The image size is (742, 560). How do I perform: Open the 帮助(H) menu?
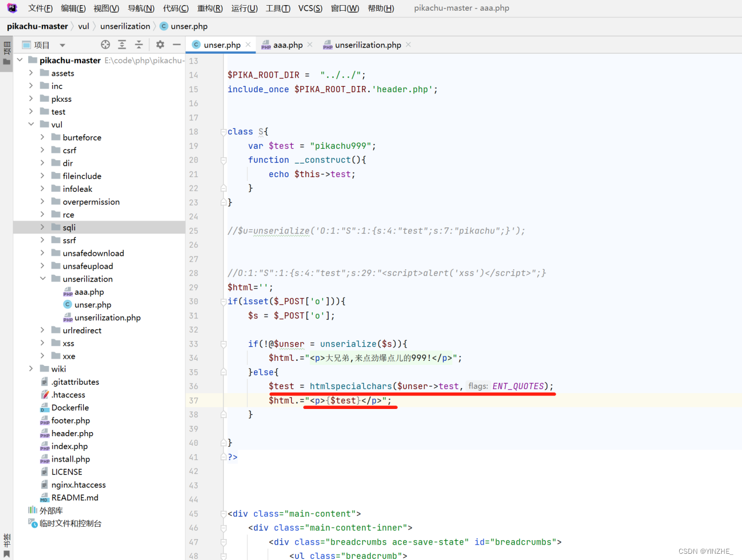click(381, 8)
